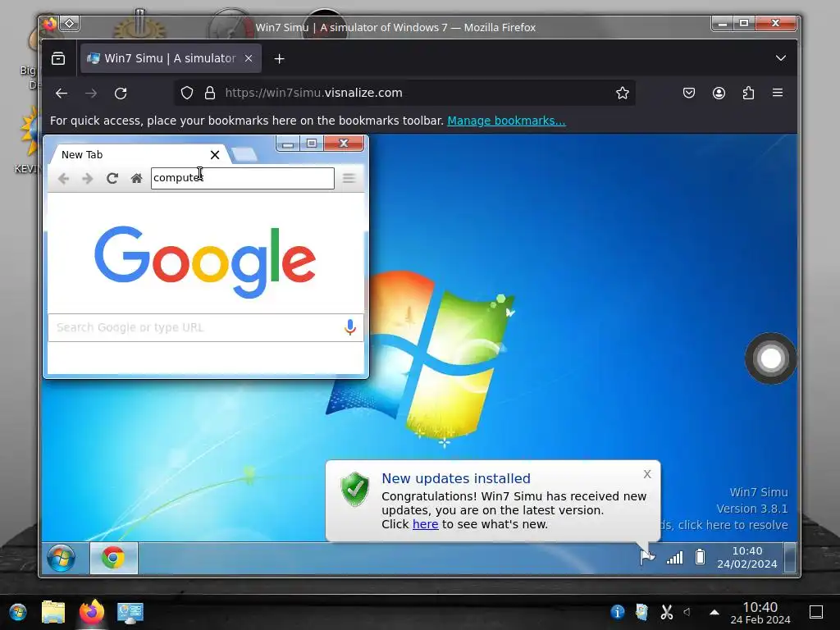Open Firefox window menu icon in titlebar
Image resolution: width=840 pixels, height=630 pixels.
(x=49, y=24)
